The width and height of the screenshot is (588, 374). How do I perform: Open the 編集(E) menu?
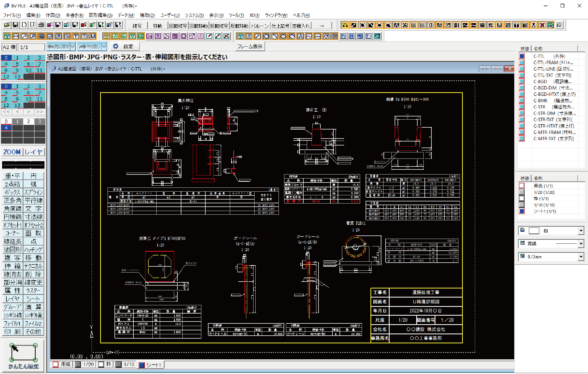33,15
